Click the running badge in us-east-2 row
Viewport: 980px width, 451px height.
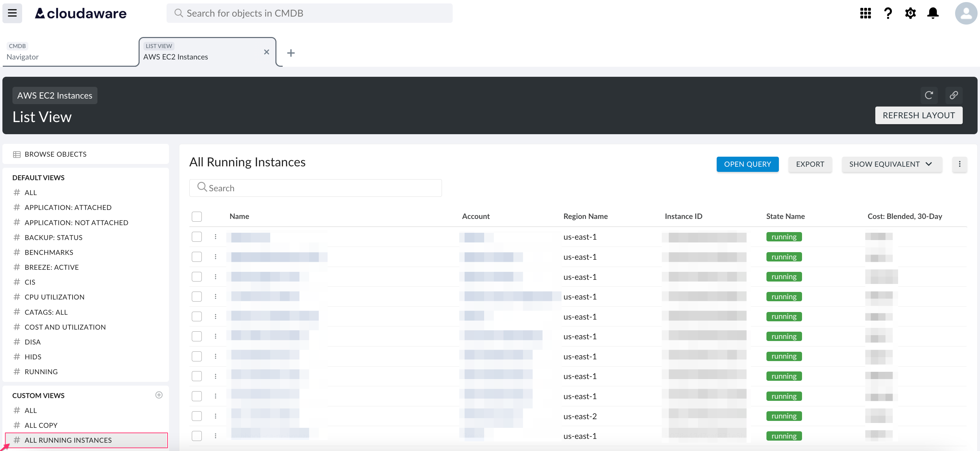784,416
